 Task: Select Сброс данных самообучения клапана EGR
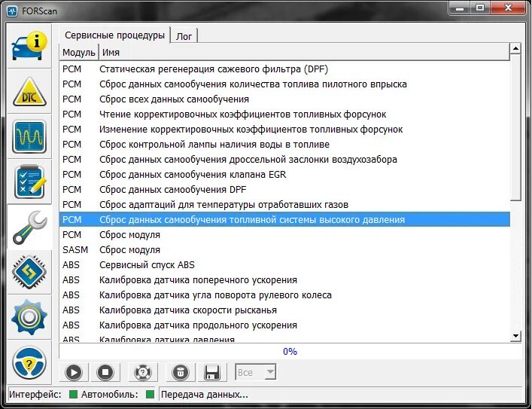tap(284, 175)
